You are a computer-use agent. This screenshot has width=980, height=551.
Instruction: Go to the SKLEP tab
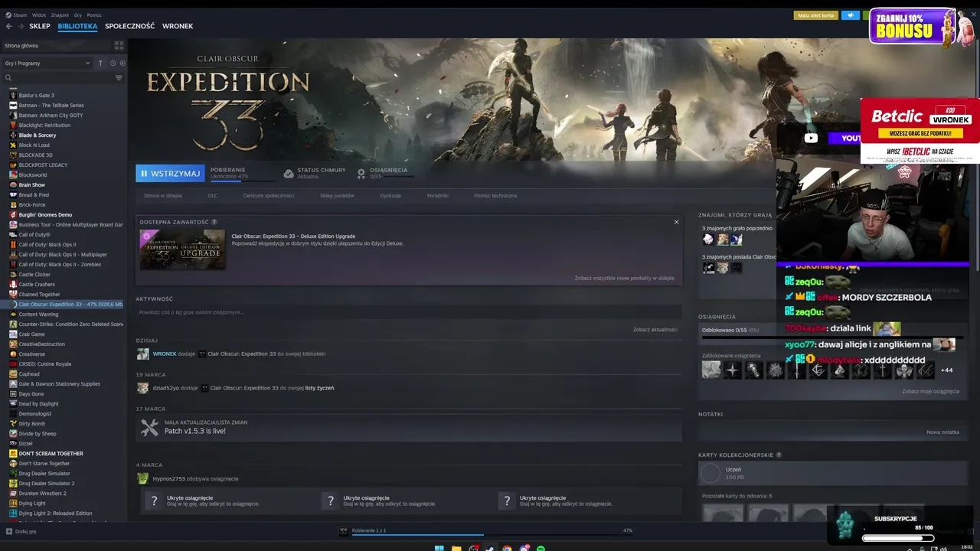point(40,26)
